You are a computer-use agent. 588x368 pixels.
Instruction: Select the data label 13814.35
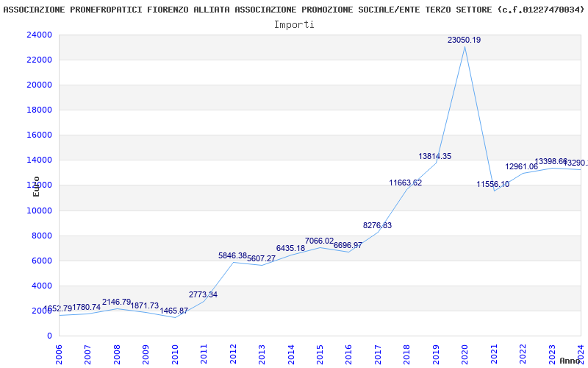pos(434,156)
